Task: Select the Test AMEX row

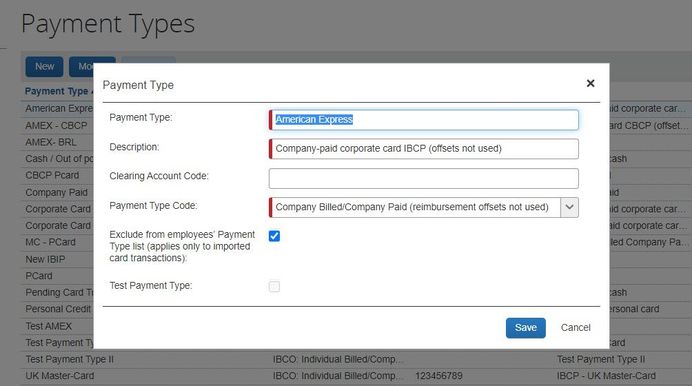Action: click(x=56, y=326)
